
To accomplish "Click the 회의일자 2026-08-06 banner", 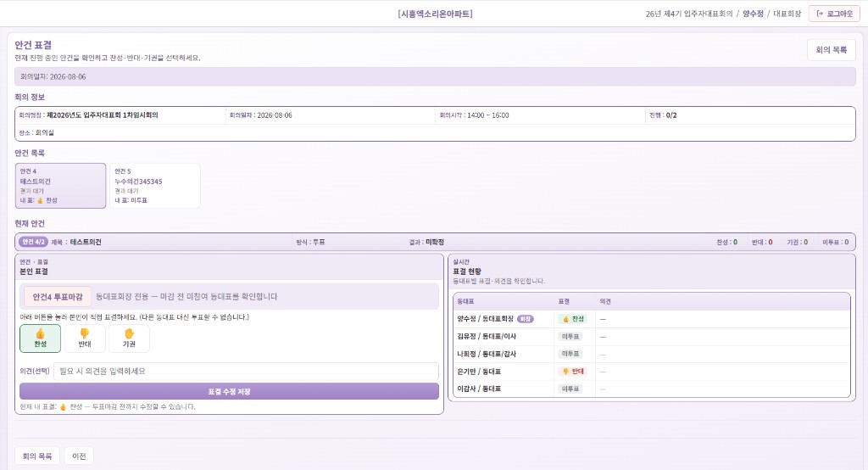I will 435,76.
